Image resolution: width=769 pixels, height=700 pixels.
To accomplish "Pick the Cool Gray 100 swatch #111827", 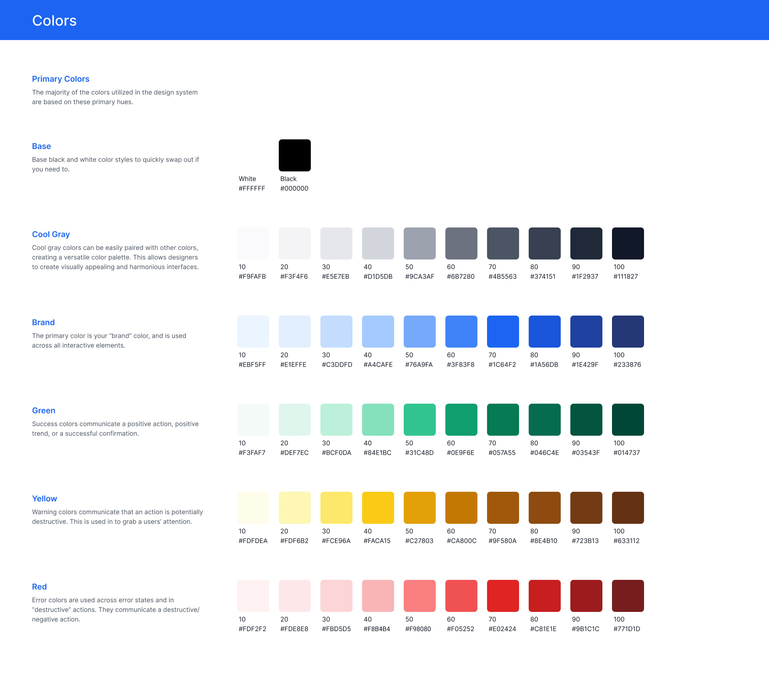I will [628, 243].
